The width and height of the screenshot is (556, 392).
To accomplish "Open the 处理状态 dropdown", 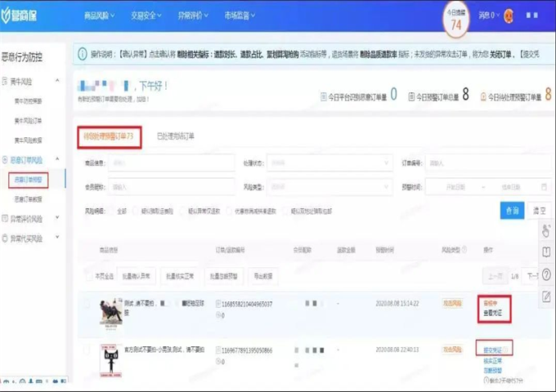I will pos(330,163).
